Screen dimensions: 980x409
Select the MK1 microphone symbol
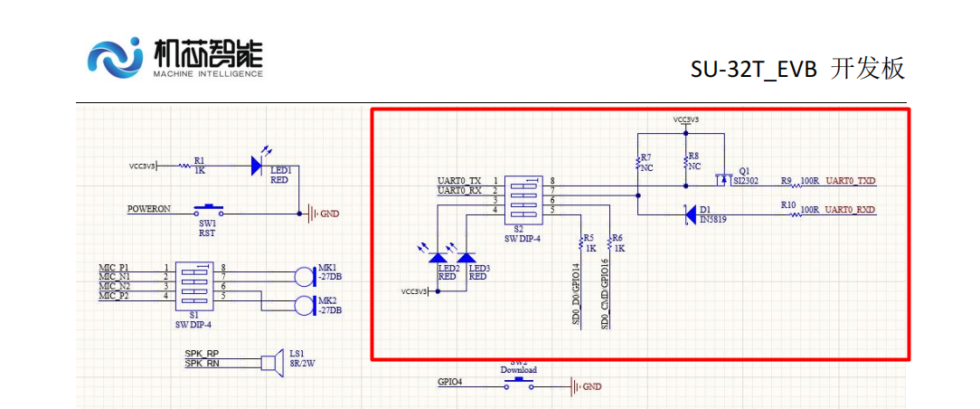point(303,275)
